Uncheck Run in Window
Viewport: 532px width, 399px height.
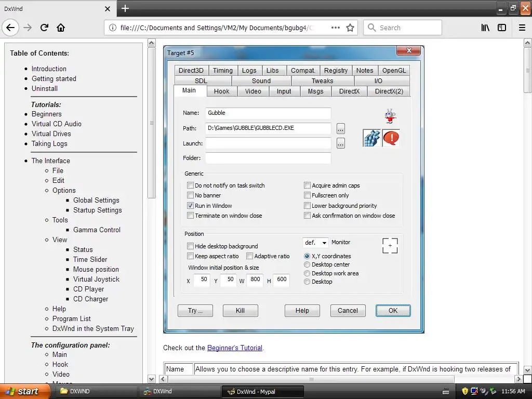(x=190, y=206)
